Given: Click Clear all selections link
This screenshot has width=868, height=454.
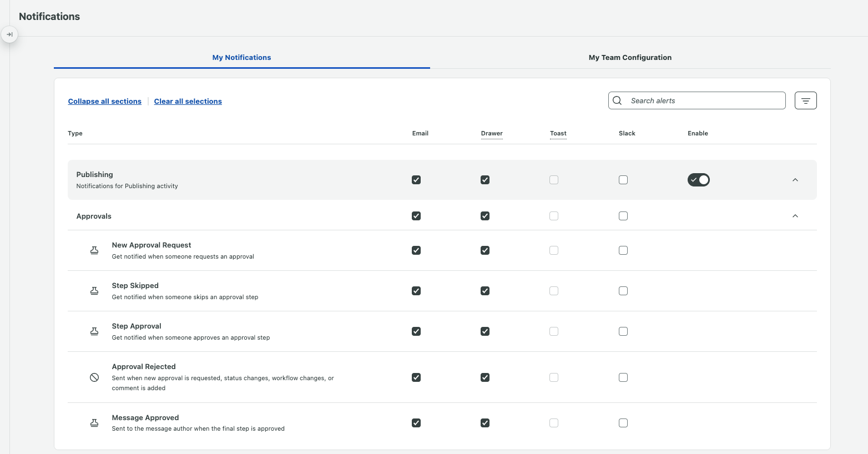Looking at the screenshot, I should click(x=188, y=101).
